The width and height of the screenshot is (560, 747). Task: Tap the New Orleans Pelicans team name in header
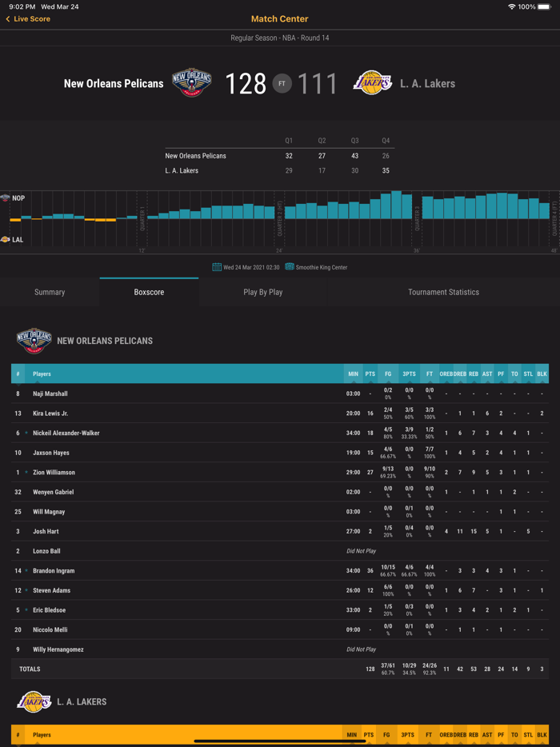tap(114, 83)
